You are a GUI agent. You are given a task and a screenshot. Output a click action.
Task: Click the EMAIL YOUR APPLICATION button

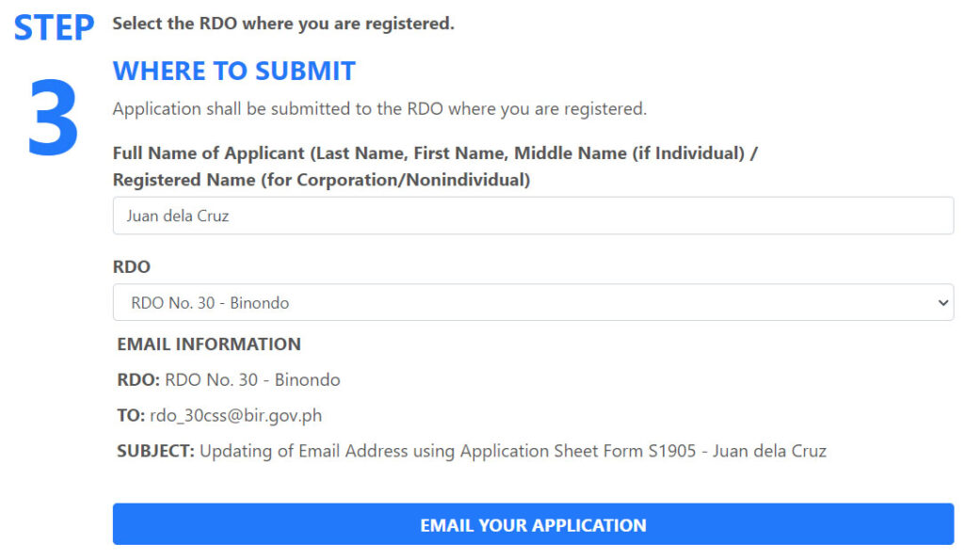533,524
